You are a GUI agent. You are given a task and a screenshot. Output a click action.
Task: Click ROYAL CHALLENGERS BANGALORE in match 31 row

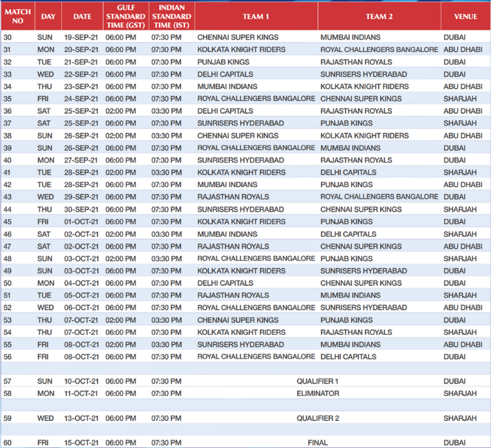[379, 49]
